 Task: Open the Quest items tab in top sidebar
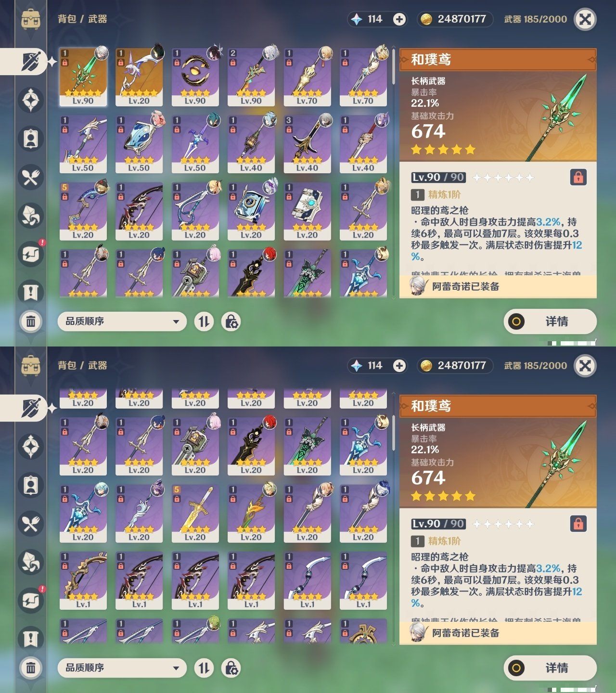31,292
